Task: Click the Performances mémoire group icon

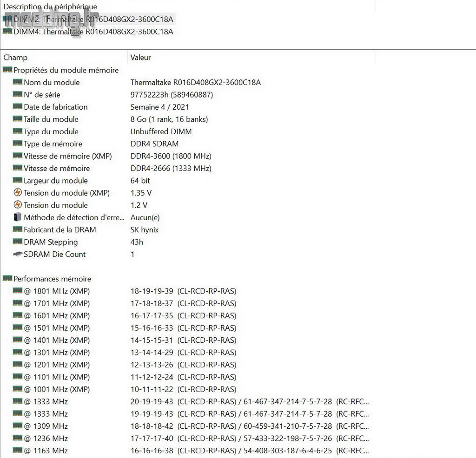Action: click(x=7, y=278)
